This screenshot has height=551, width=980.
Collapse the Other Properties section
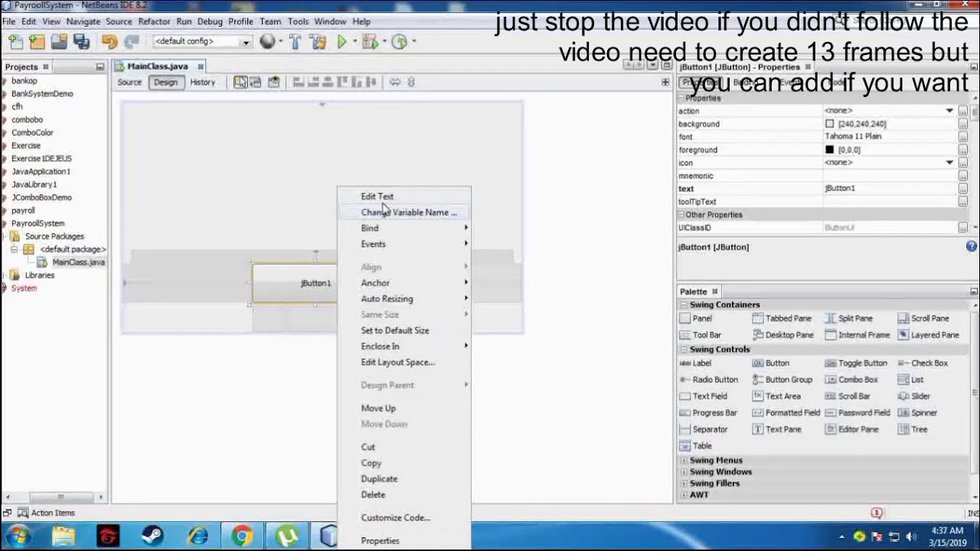tap(680, 215)
